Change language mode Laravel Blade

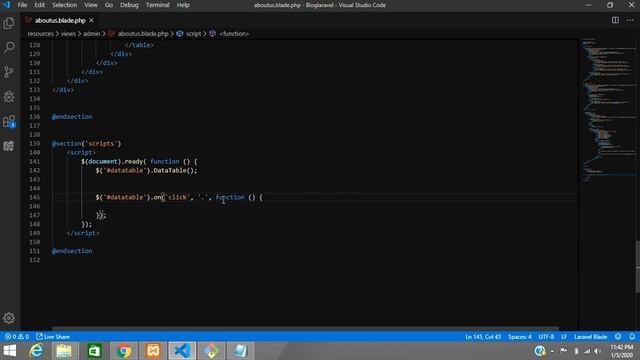[x=591, y=337]
